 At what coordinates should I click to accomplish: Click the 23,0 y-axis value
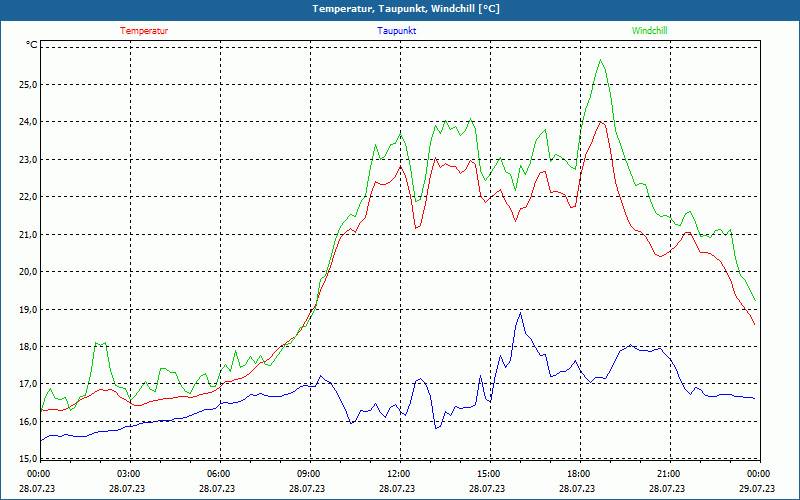(x=28, y=160)
